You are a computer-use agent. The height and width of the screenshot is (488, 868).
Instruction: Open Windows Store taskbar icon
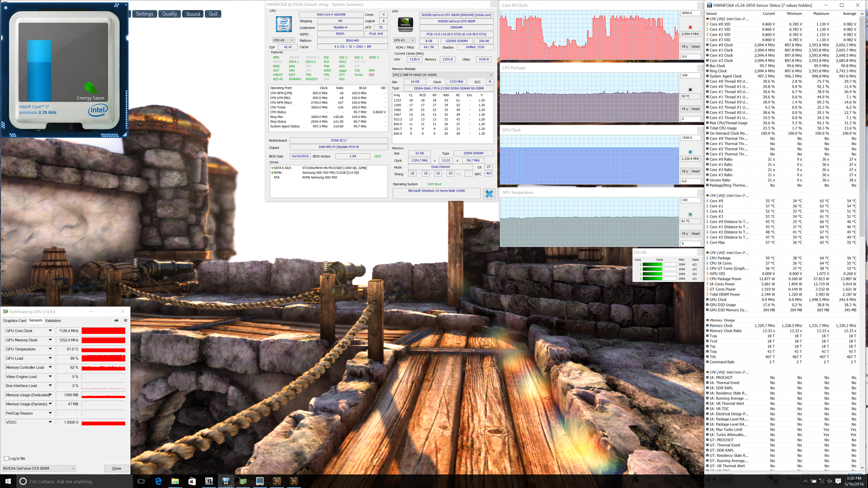pyautogui.click(x=192, y=481)
